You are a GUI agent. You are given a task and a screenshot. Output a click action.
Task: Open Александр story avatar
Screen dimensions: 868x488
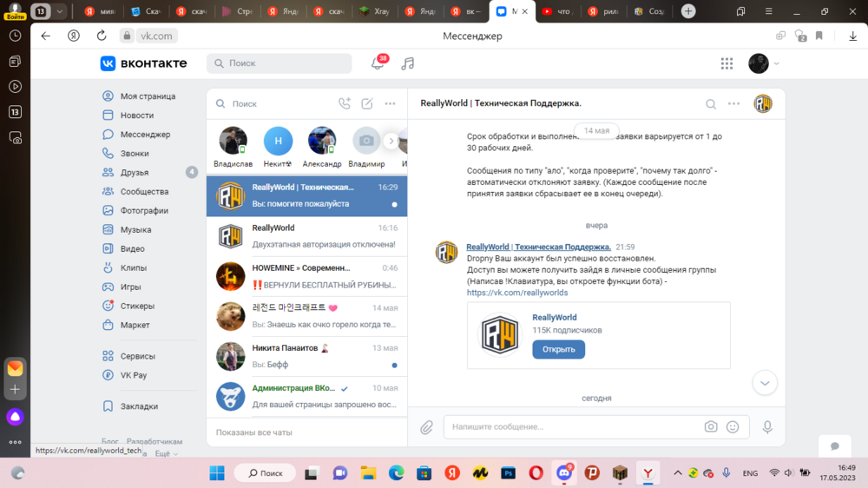tap(322, 141)
